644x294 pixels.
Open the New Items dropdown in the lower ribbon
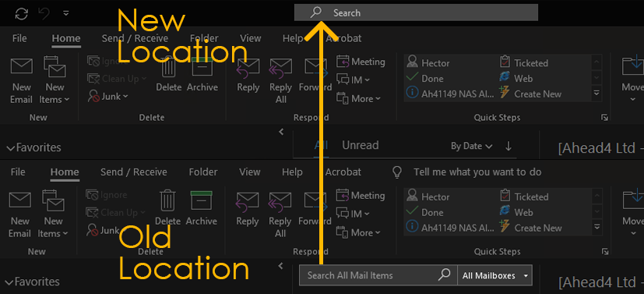click(54, 214)
